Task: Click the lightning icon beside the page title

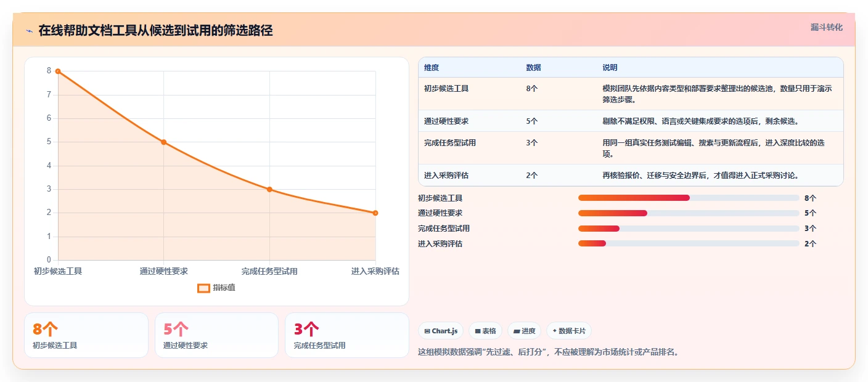Action: pyautogui.click(x=30, y=31)
